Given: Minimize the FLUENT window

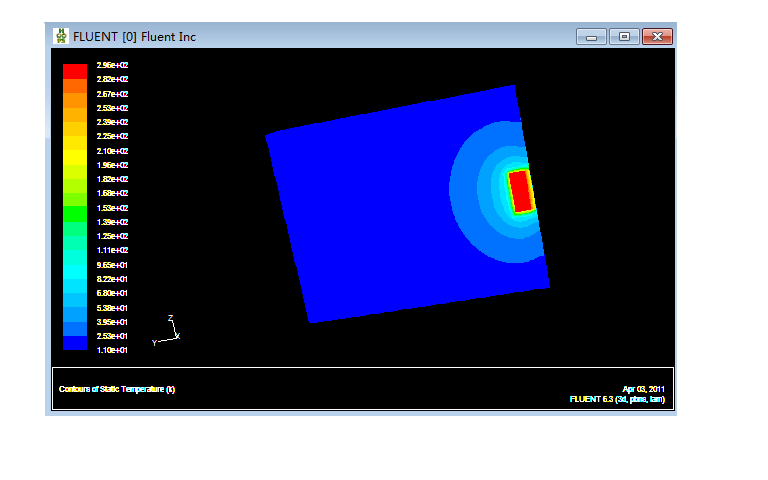Looking at the screenshot, I should 591,37.
